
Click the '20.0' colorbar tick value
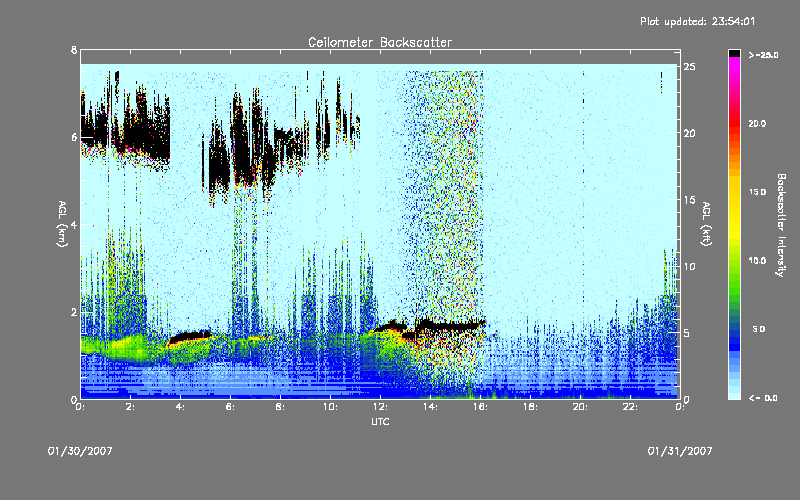click(x=757, y=124)
